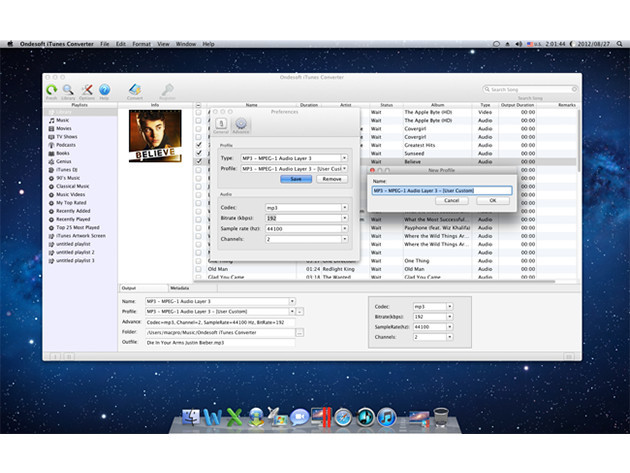Select the Advance gear icon in Preferences
Image resolution: width=630 pixels, height=473 pixels.
[241, 124]
